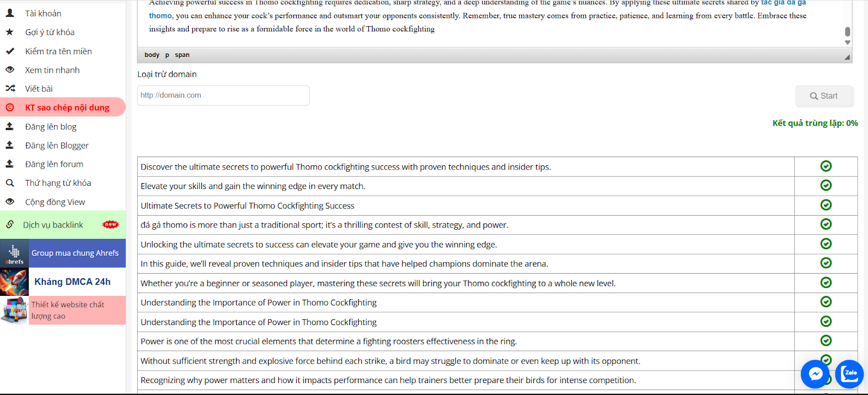Click the Start search button

824,96
